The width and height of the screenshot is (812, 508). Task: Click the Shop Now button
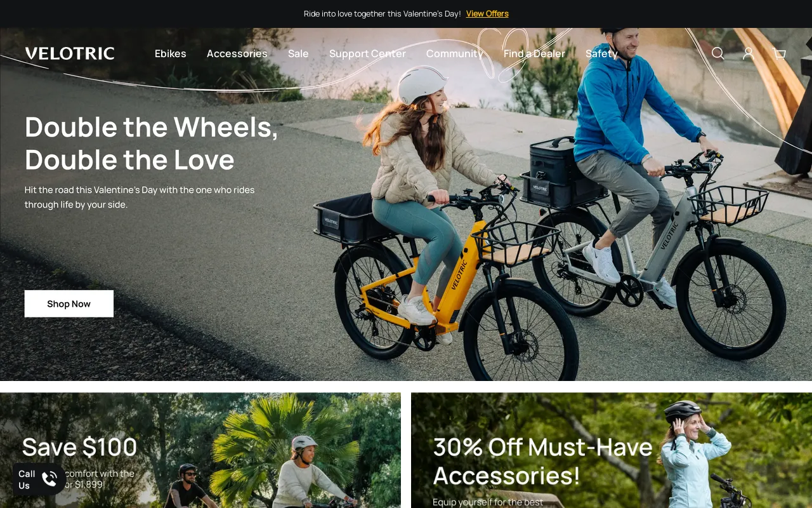point(69,304)
